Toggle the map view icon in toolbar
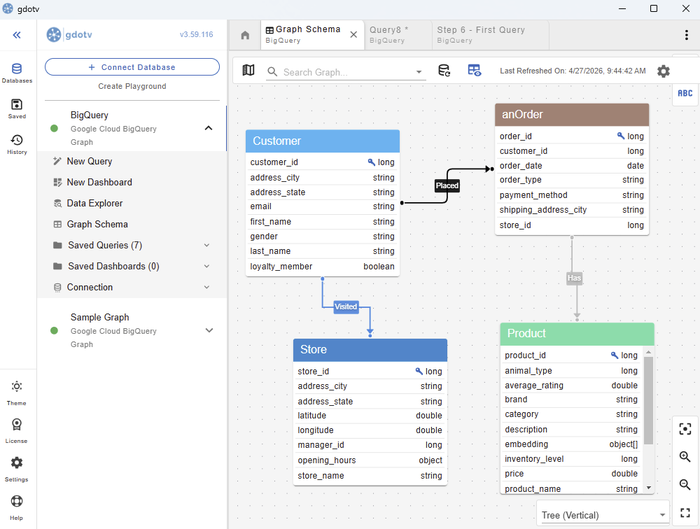 [x=248, y=70]
